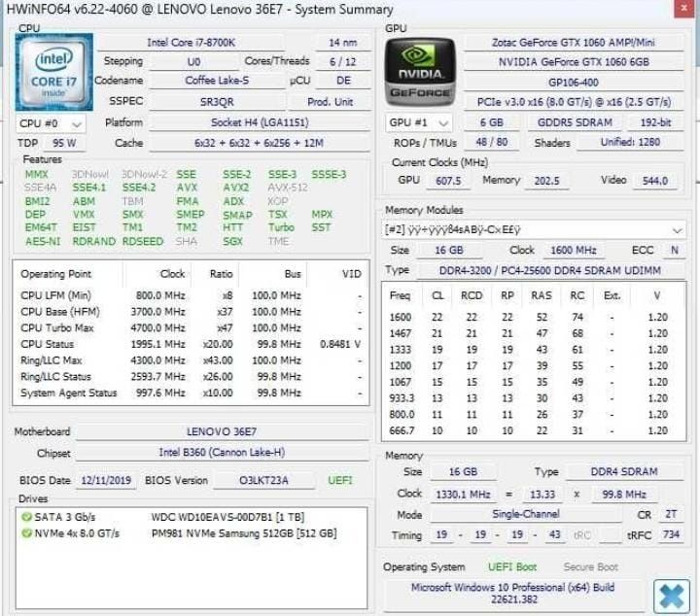Click the GP106-400 chip field
700x616 pixels.
[574, 83]
